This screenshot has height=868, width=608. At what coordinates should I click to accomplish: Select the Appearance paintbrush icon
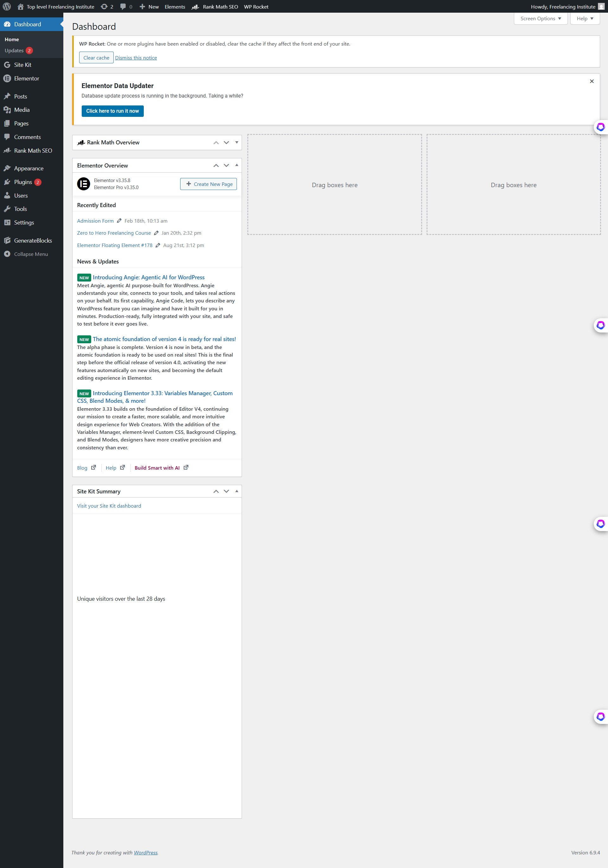point(8,168)
